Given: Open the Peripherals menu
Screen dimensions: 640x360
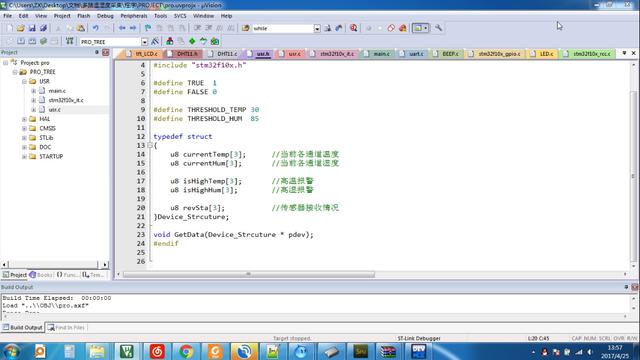Looking at the screenshot, I should coord(133,16).
